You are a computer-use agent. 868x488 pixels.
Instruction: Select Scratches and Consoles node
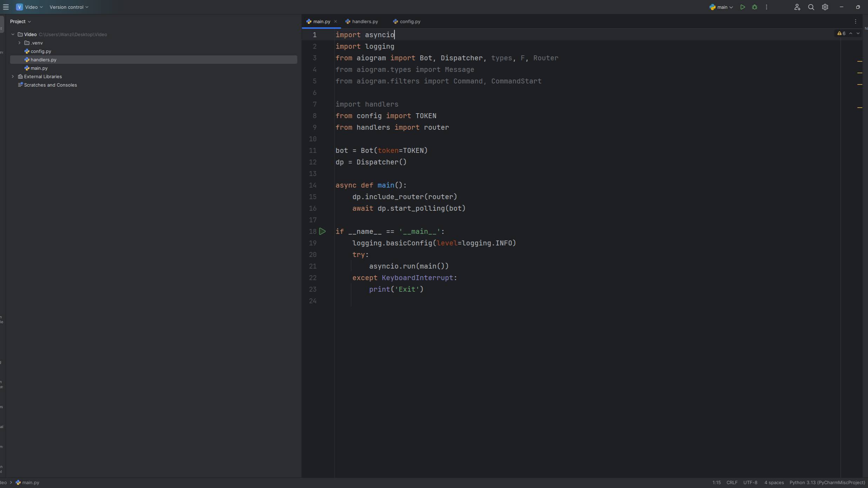coord(50,85)
